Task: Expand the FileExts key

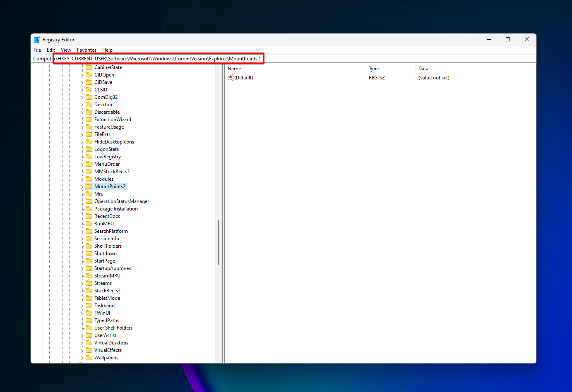Action: tap(82, 135)
